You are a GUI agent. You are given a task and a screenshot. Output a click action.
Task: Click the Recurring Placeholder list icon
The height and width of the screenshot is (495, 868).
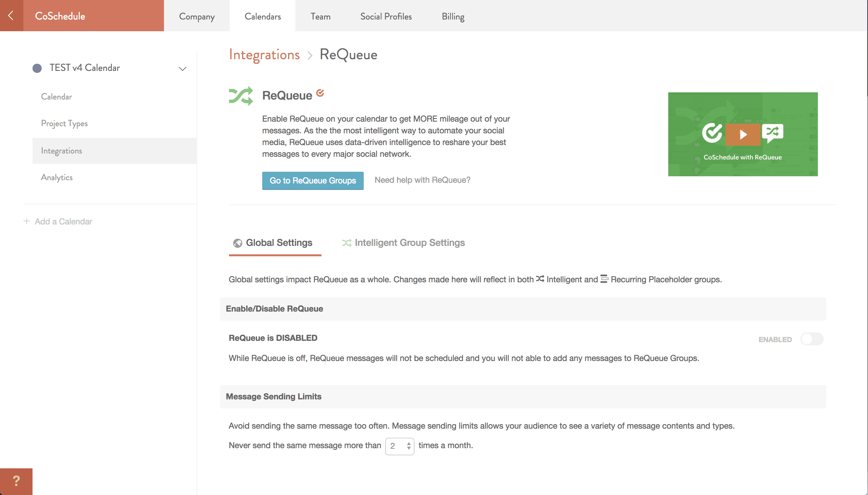[604, 279]
